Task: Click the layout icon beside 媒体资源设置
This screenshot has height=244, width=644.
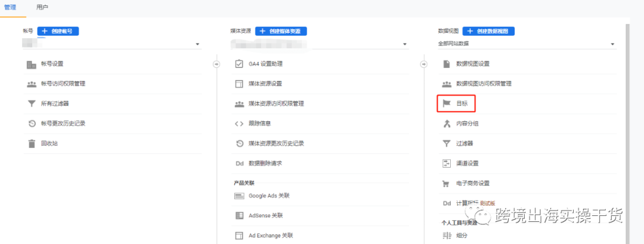Action: (239, 84)
